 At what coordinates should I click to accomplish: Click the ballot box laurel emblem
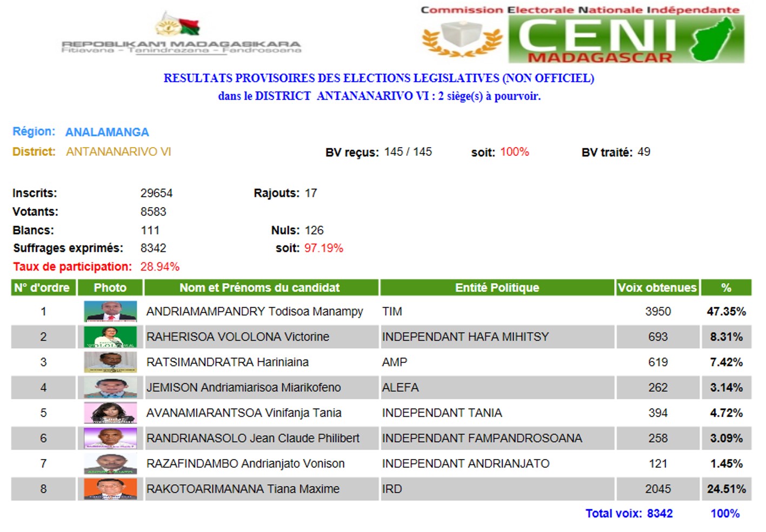coord(462,39)
